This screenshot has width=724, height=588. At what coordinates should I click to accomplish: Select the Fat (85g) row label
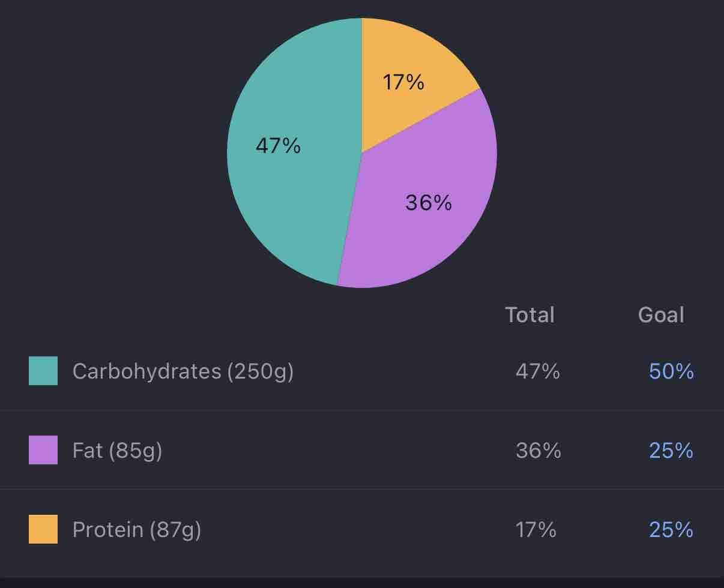[117, 451]
